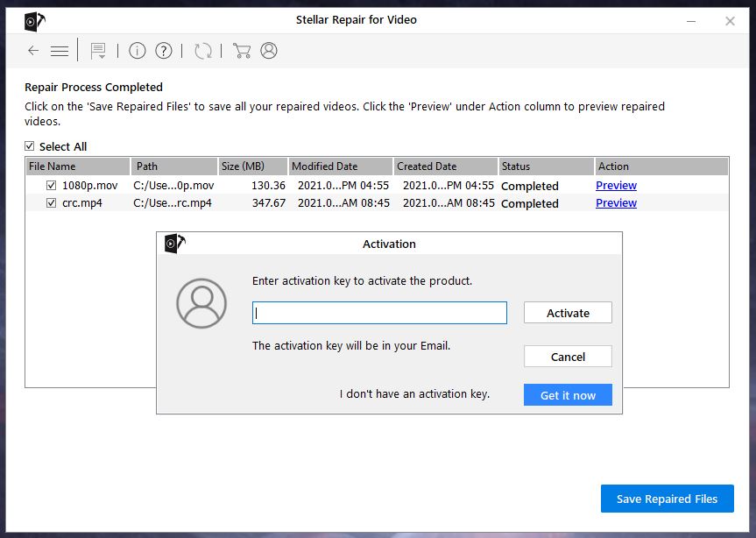The width and height of the screenshot is (756, 538).
Task: Toggle the Select All checkbox
Action: (x=30, y=146)
